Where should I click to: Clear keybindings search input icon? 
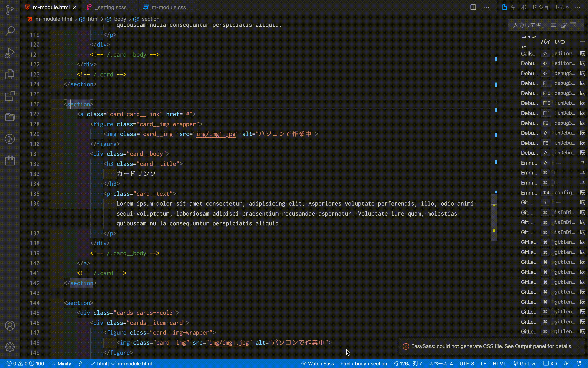click(x=573, y=25)
